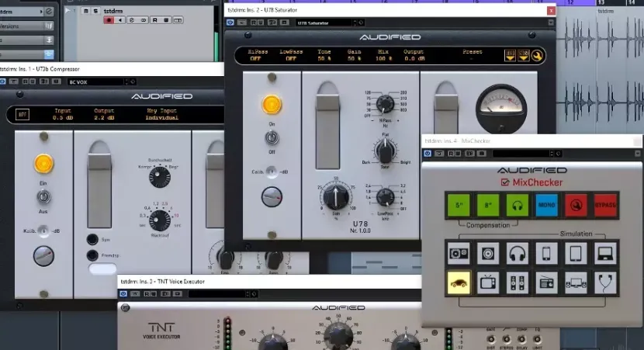
Task: Click the Rücklauf knob on U73b Compressor
Action: [x=160, y=220]
